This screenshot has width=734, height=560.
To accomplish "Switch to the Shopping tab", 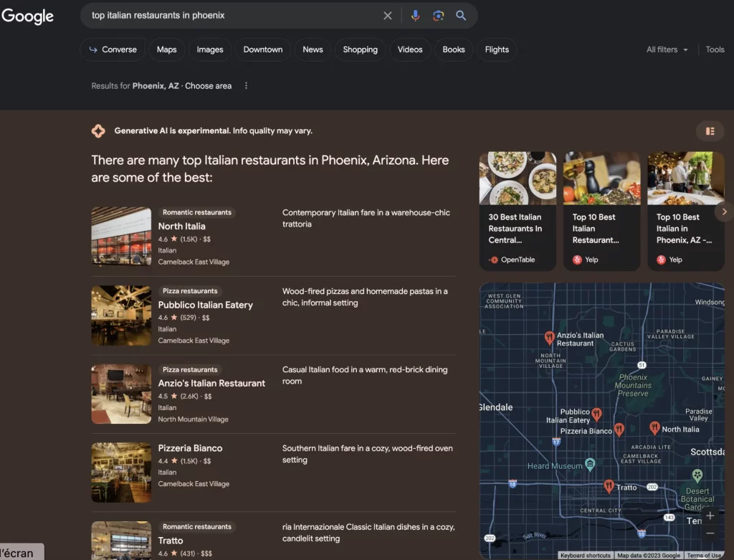I will point(360,49).
